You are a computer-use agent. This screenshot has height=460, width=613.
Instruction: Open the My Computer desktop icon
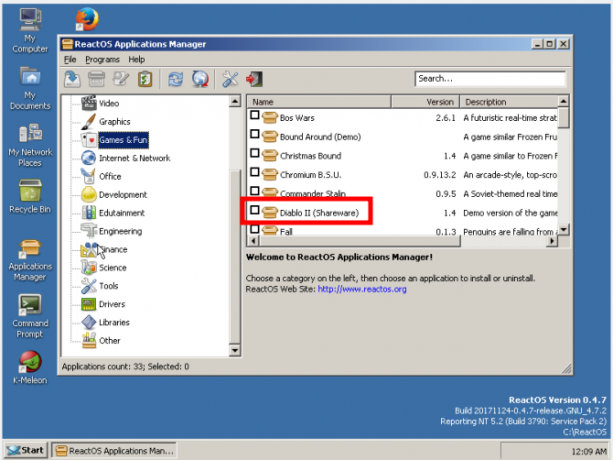[30, 31]
